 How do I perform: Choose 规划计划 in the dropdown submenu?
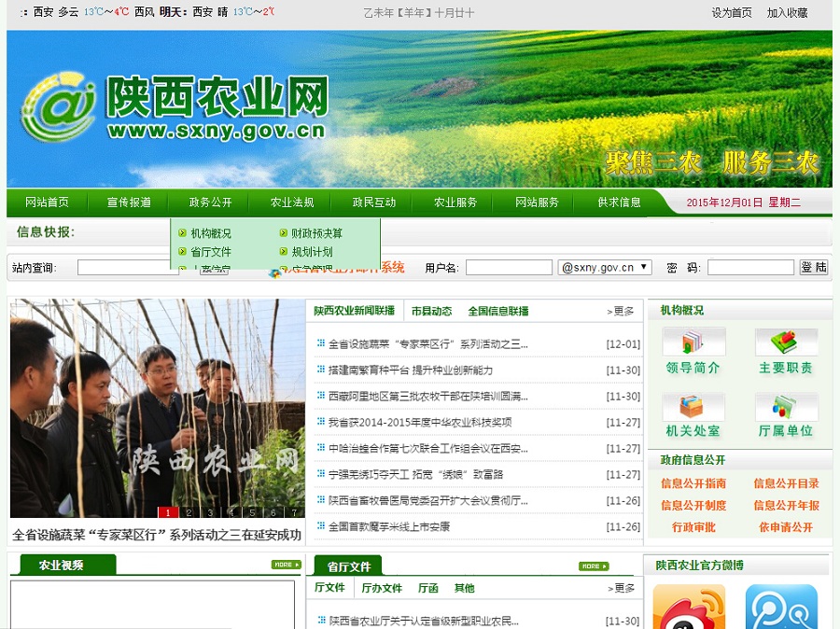[312, 251]
